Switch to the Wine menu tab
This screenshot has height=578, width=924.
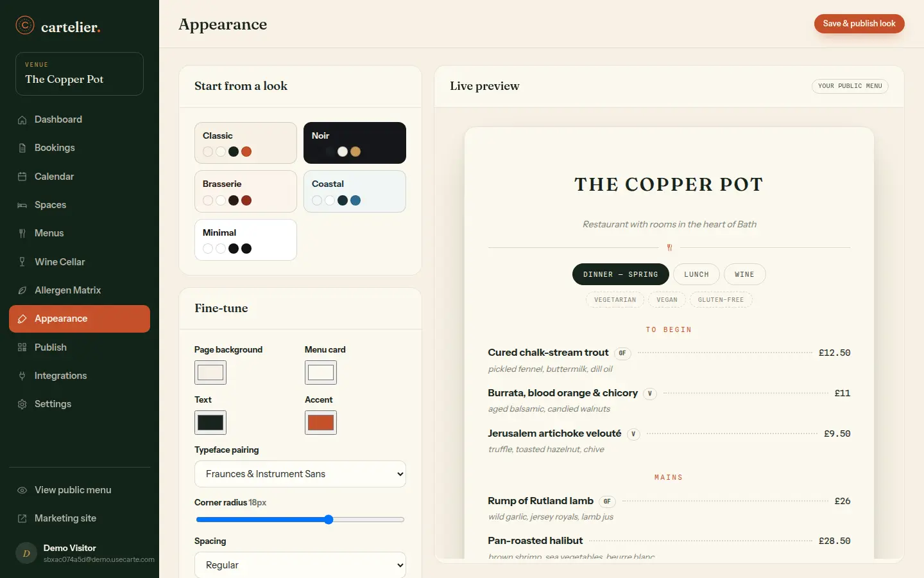(744, 274)
